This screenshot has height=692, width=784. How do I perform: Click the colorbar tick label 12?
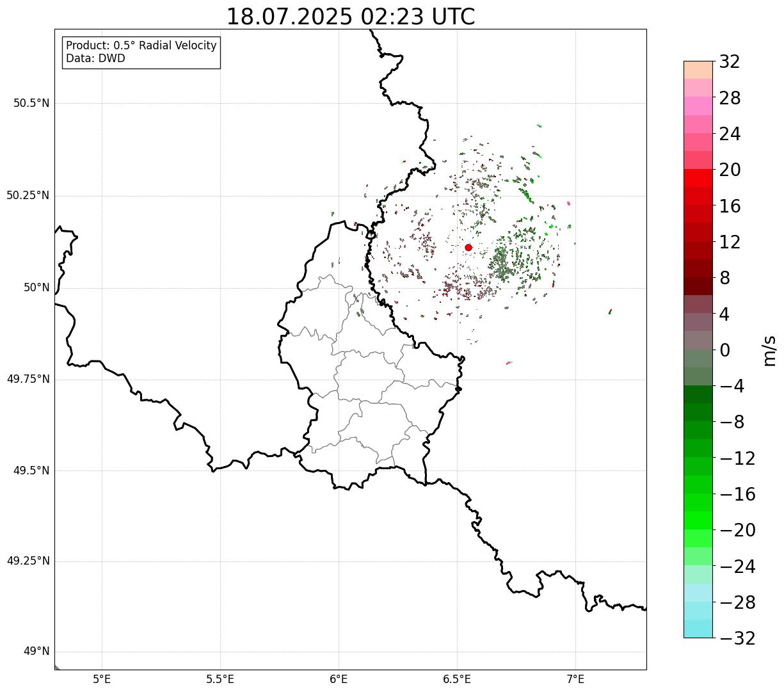(x=730, y=242)
